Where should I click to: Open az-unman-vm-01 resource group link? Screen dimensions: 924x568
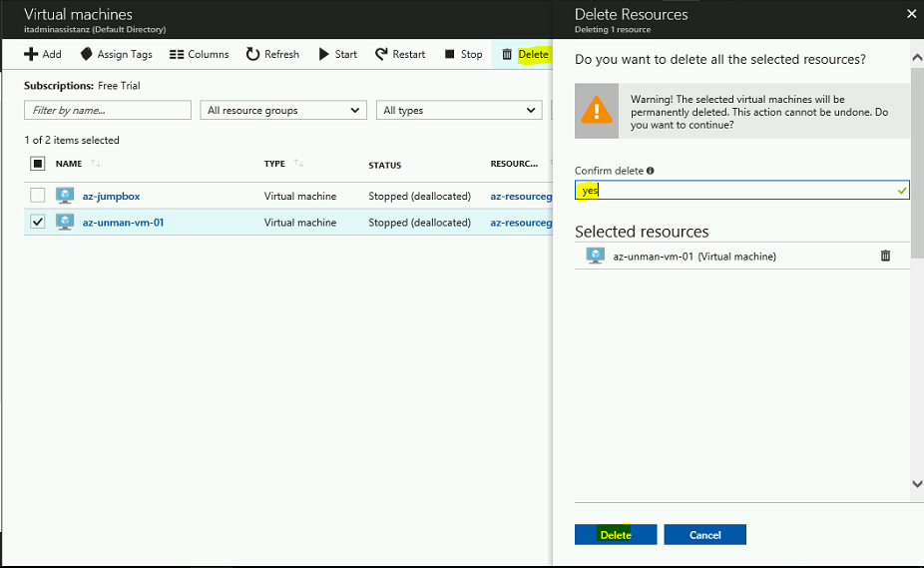522,223
